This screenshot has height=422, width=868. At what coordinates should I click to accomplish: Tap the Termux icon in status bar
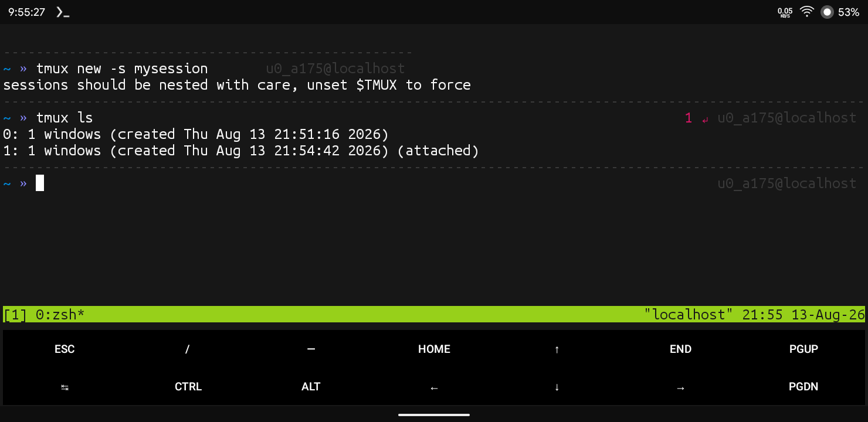[x=63, y=12]
